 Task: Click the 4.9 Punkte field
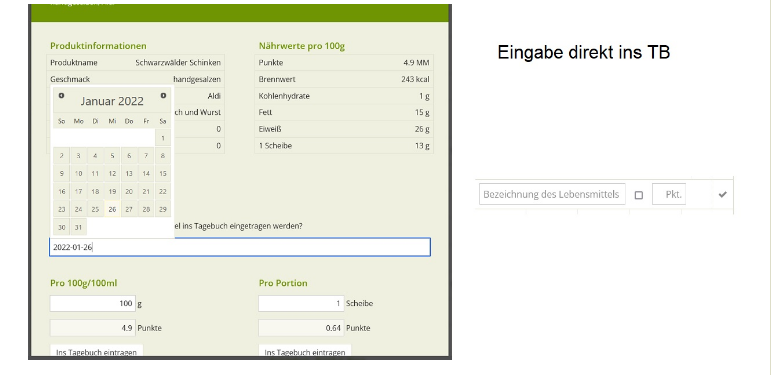(93, 328)
